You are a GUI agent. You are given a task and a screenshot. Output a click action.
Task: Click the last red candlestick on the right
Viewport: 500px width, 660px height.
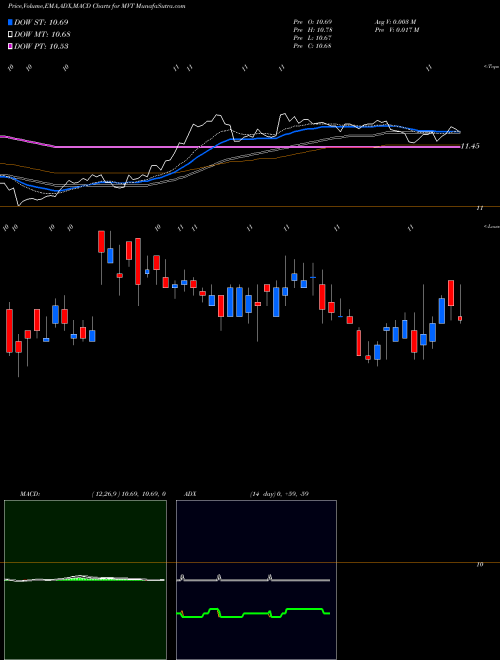[x=460, y=319]
